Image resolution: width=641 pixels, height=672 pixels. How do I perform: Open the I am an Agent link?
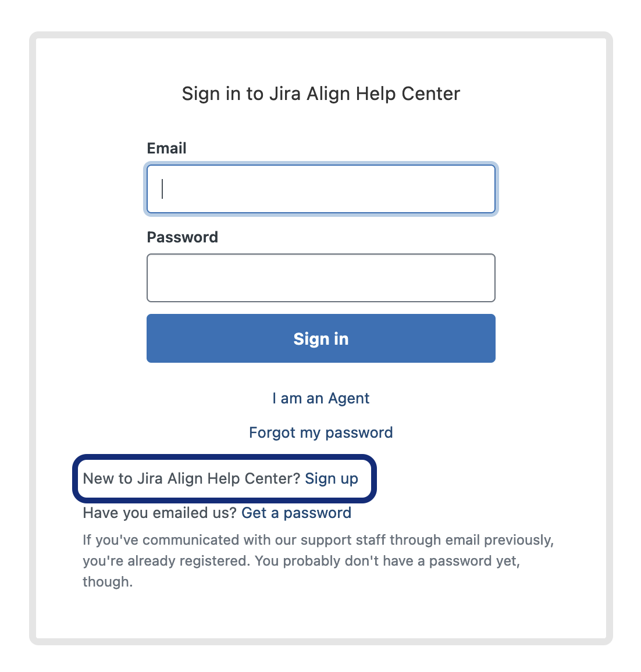coord(320,398)
